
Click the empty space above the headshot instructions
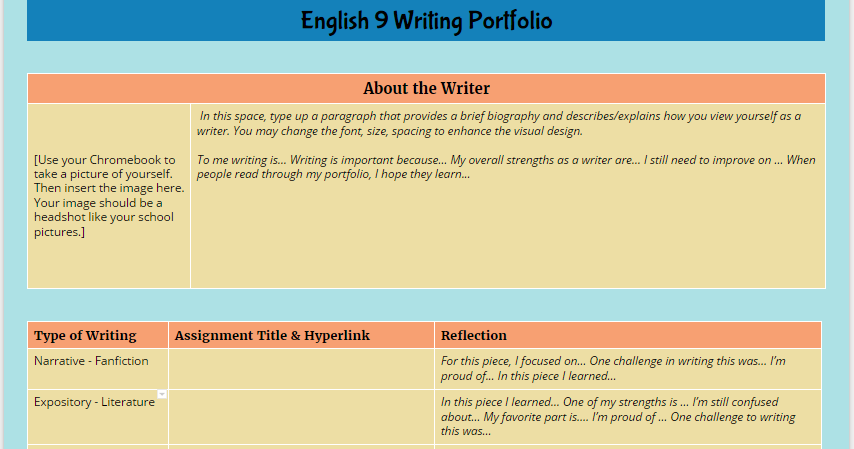(x=109, y=128)
